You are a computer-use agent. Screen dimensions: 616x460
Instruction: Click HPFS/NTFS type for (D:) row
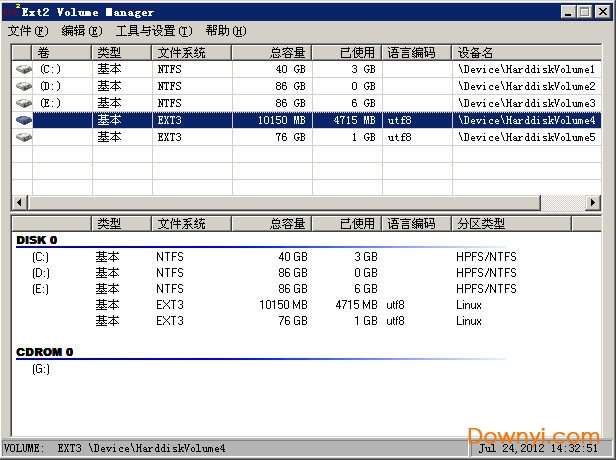[486, 273]
